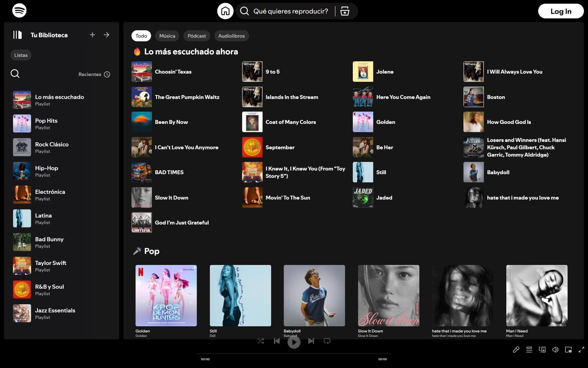Open Golden album card in Pop

[x=166, y=301]
